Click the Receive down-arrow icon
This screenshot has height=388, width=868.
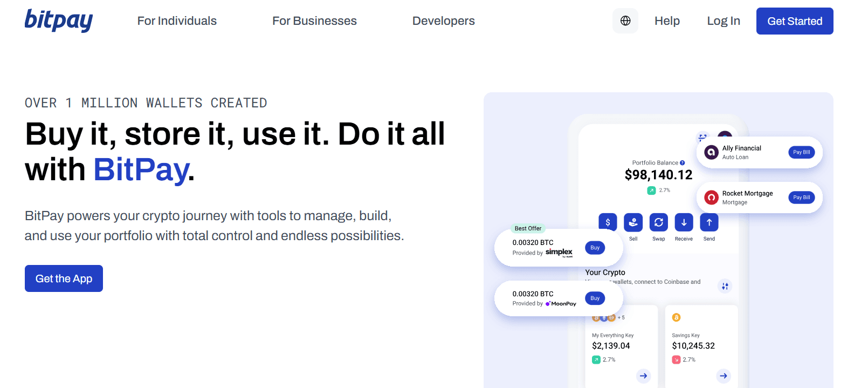pos(684,222)
